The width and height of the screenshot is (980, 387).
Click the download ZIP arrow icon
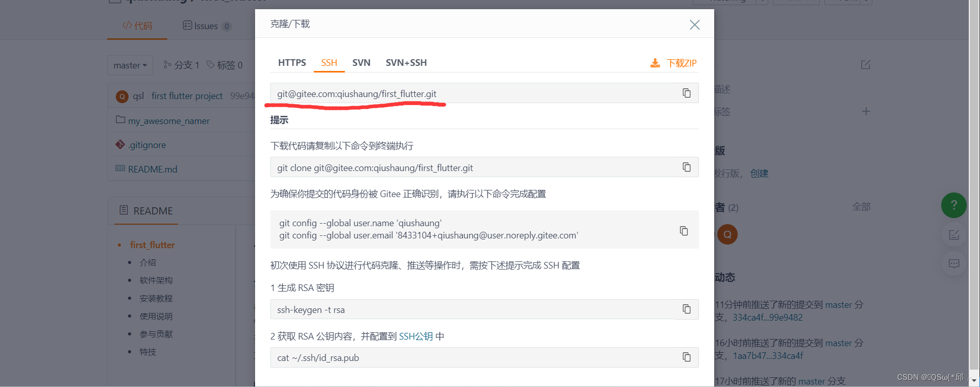655,63
